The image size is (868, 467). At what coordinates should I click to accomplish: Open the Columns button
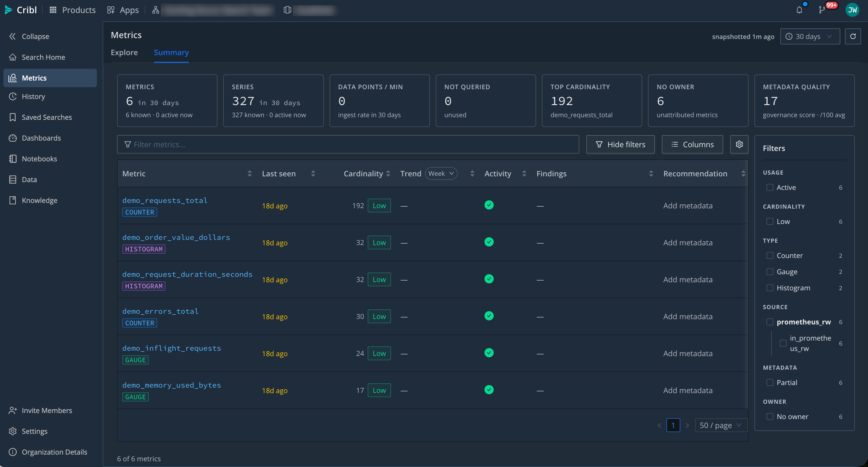(x=692, y=144)
